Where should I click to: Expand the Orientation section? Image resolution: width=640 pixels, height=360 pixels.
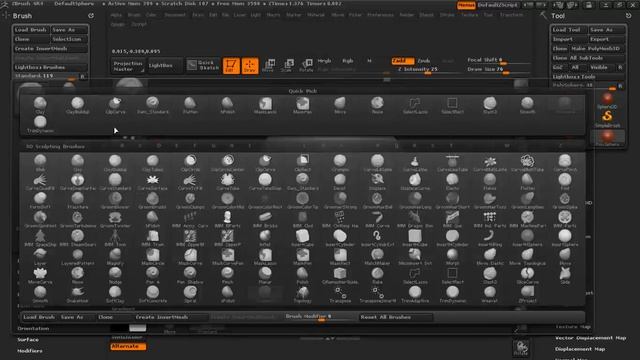pos(33,328)
